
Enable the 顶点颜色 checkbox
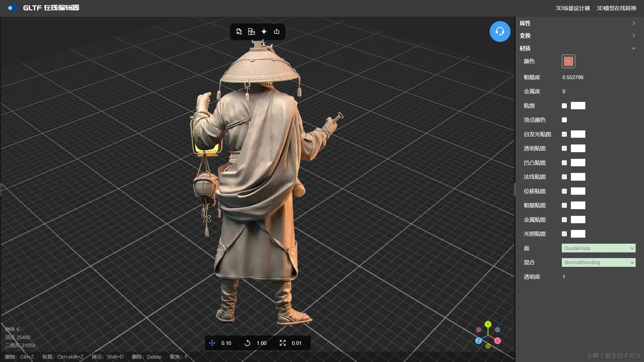pyautogui.click(x=564, y=120)
